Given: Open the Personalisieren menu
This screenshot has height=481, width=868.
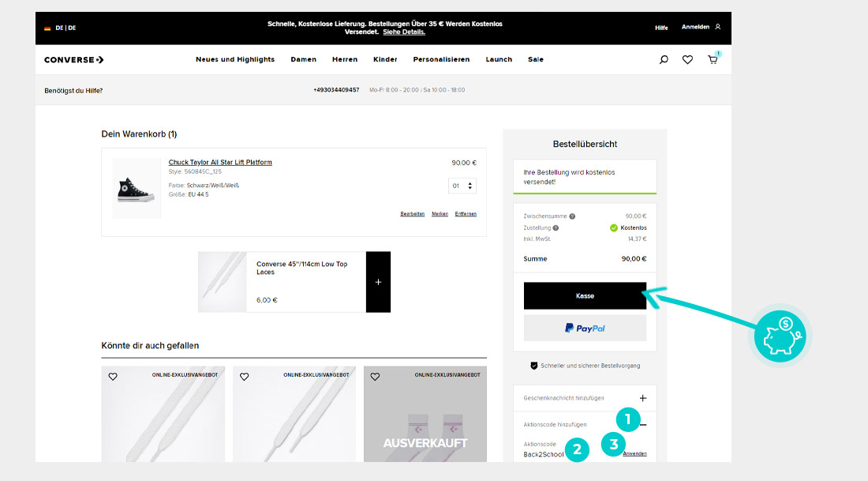Looking at the screenshot, I should [x=441, y=59].
